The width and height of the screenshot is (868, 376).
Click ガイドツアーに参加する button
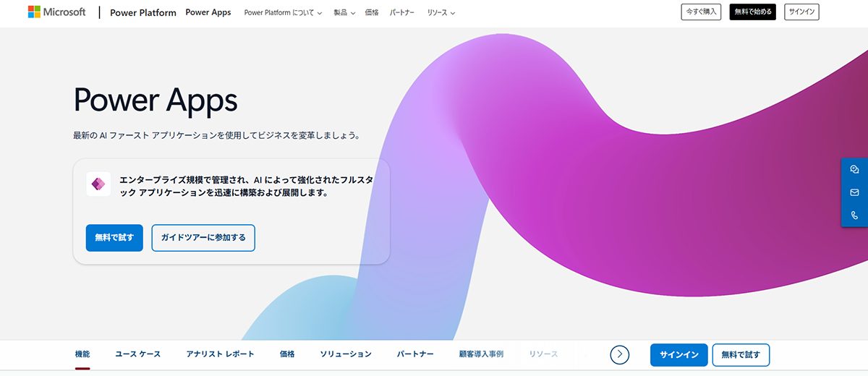pyautogui.click(x=203, y=238)
